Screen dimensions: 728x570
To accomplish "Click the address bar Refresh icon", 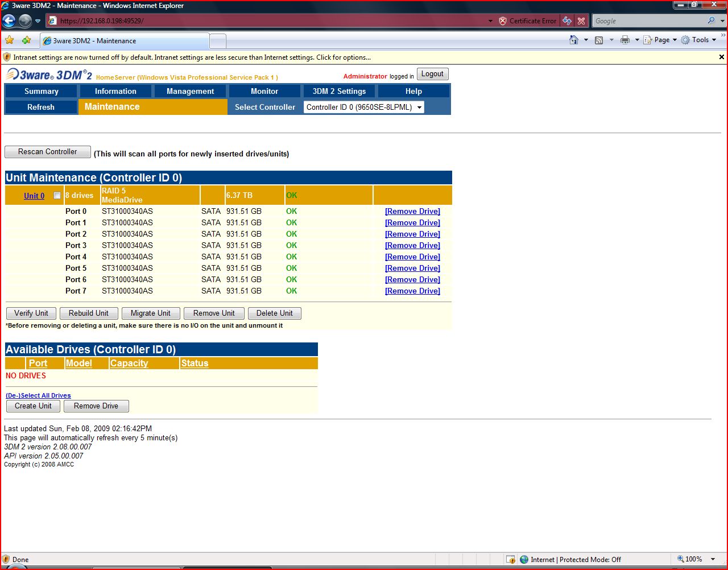I will tap(567, 21).
